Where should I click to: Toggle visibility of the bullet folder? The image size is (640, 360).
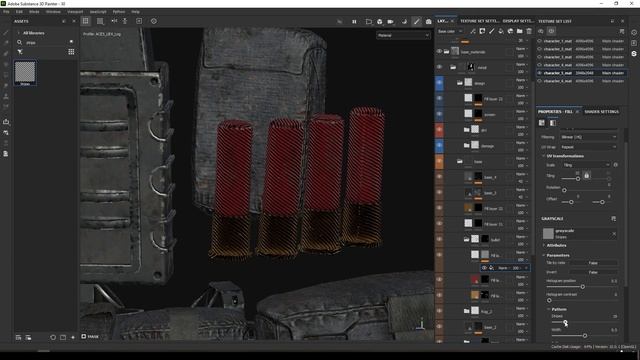point(439,239)
